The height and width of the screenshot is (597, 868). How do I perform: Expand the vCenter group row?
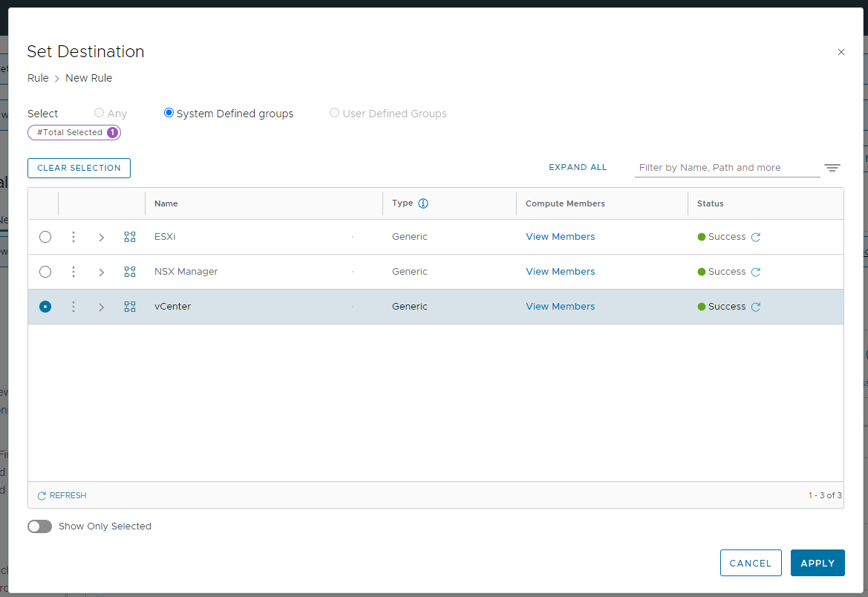tap(102, 307)
